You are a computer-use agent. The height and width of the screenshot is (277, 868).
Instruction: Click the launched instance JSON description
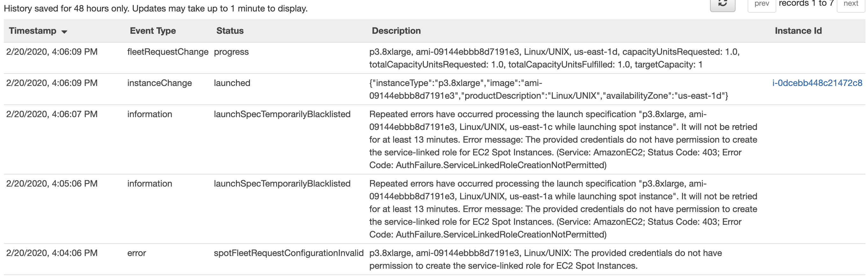549,89
